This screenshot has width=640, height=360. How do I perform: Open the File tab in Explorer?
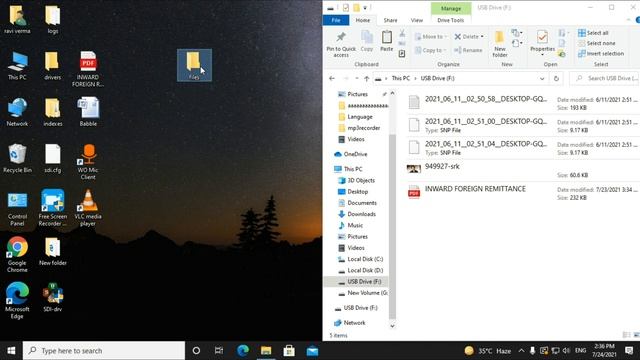336,20
